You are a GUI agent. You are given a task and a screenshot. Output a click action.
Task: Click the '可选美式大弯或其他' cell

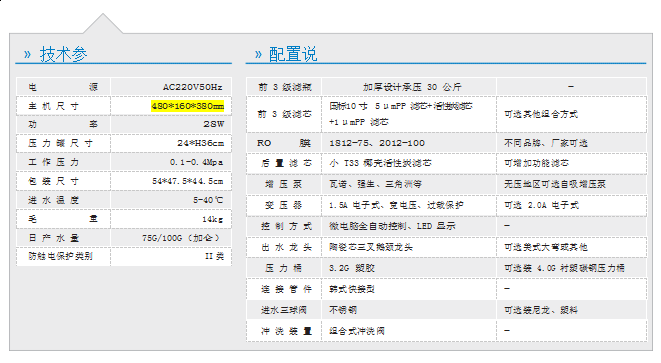click(x=546, y=247)
